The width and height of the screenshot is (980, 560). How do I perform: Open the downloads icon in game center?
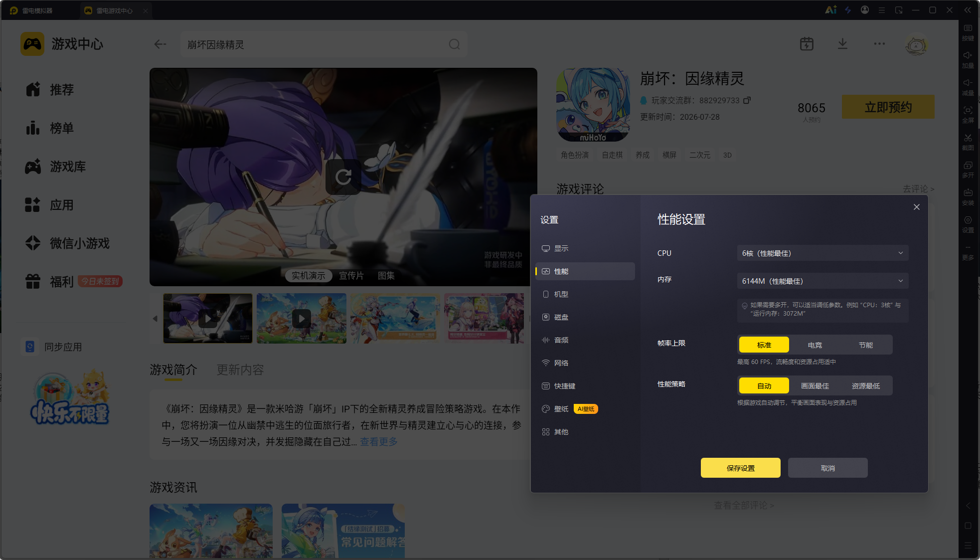pos(842,44)
